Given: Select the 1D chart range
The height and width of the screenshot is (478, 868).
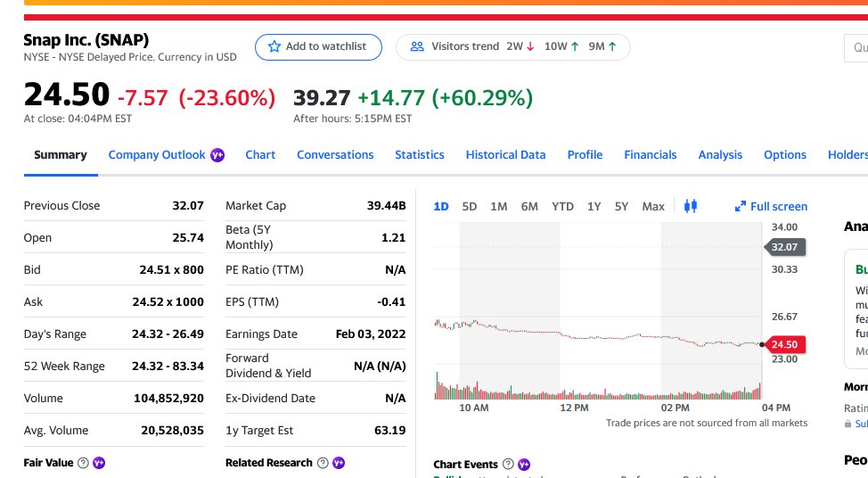Looking at the screenshot, I should pos(440,207).
